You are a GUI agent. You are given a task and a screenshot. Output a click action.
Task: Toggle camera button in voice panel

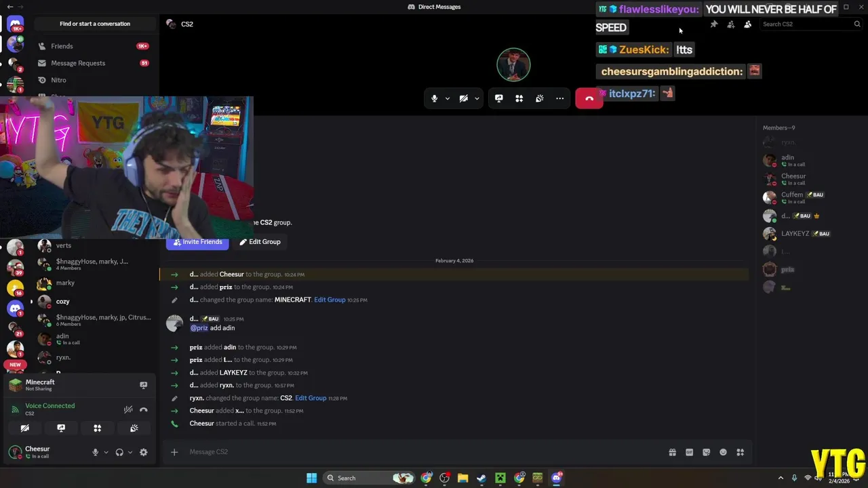coord(24,428)
